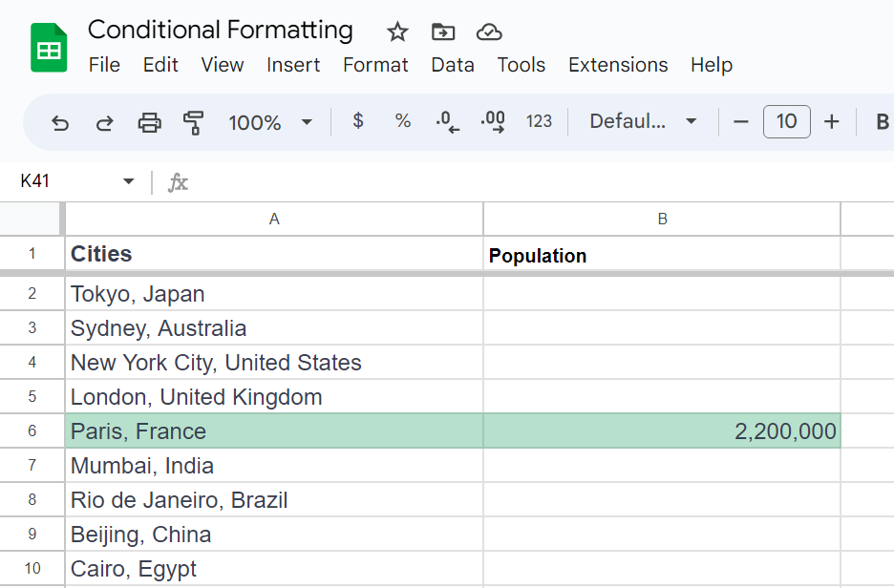Viewport: 894px width, 588px height.
Task: Star the Conditional Formatting document
Action: [x=397, y=31]
